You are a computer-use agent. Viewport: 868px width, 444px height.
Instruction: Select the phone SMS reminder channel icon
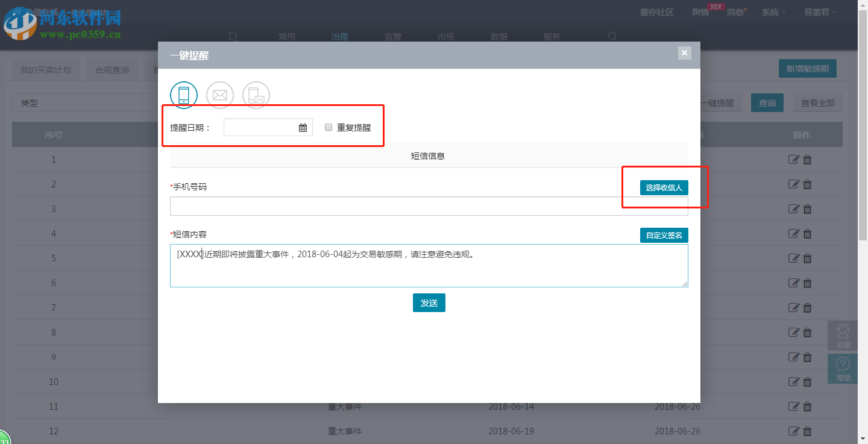coord(183,95)
